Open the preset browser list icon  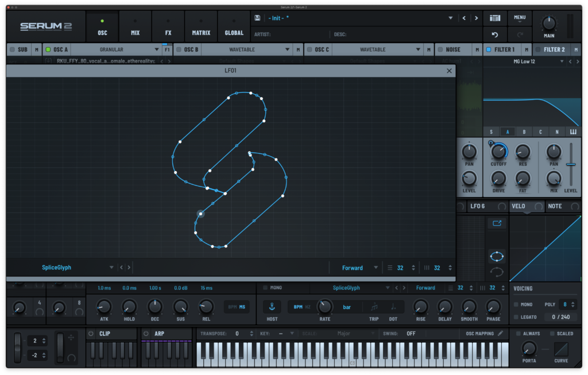point(495,18)
